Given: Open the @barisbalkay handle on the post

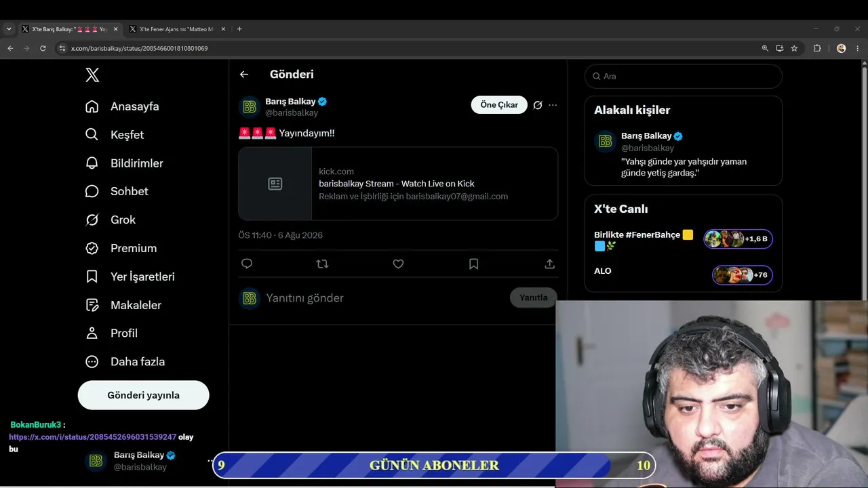Looking at the screenshot, I should 292,113.
